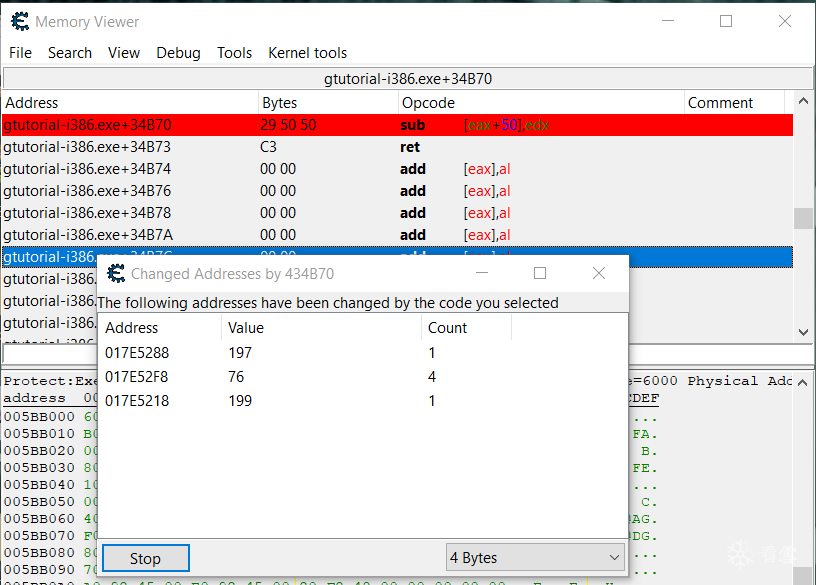Select address 017E5288 in changed list
This screenshot has width=816, height=585.
(x=137, y=353)
